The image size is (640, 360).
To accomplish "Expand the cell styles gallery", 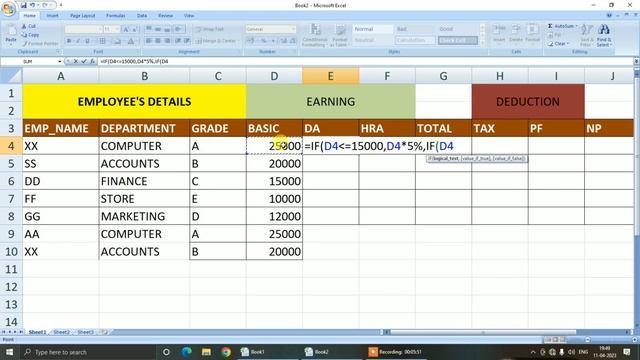I will (x=483, y=42).
